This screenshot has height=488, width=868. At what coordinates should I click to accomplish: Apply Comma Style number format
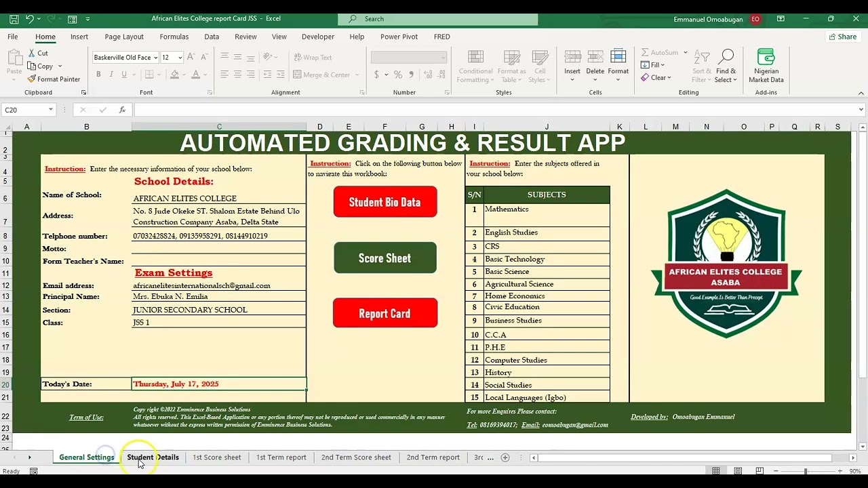pyautogui.click(x=410, y=75)
